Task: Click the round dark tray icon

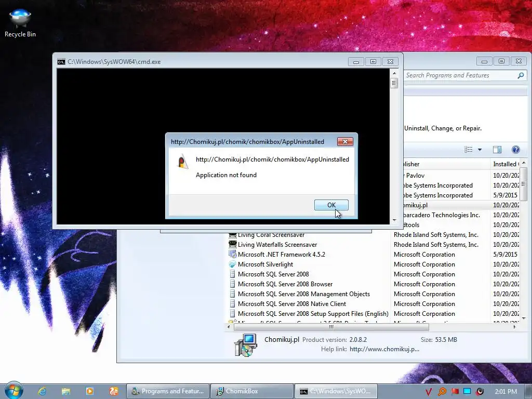Action: pos(480,392)
